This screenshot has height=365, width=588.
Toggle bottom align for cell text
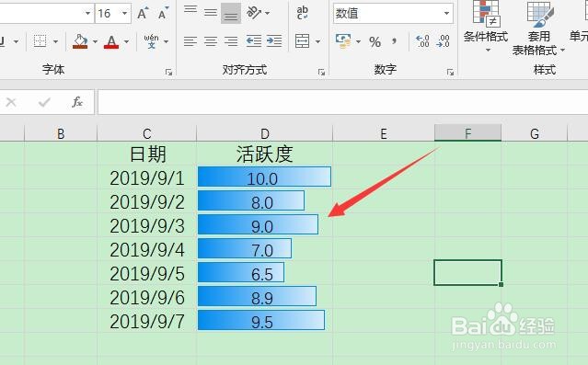point(231,14)
